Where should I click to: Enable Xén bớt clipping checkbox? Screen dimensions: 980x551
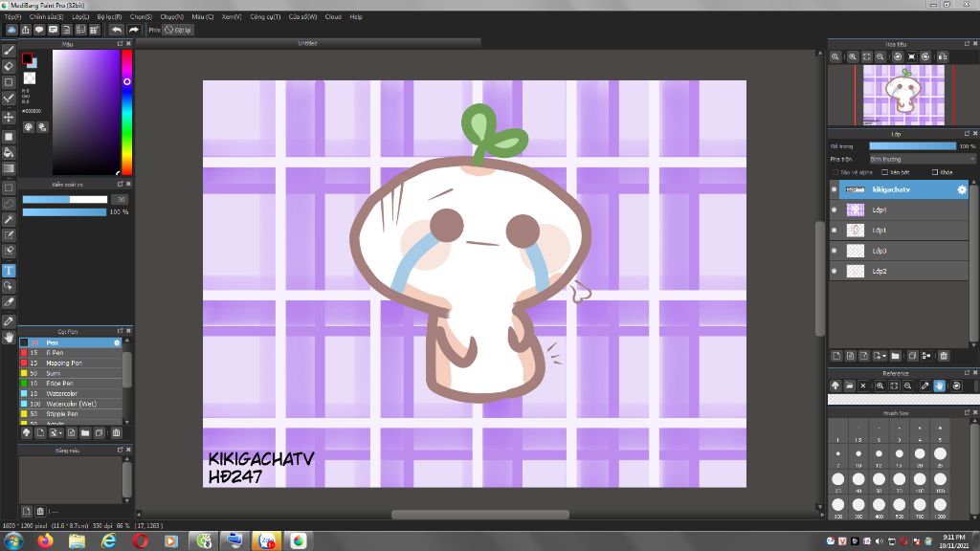coord(885,172)
